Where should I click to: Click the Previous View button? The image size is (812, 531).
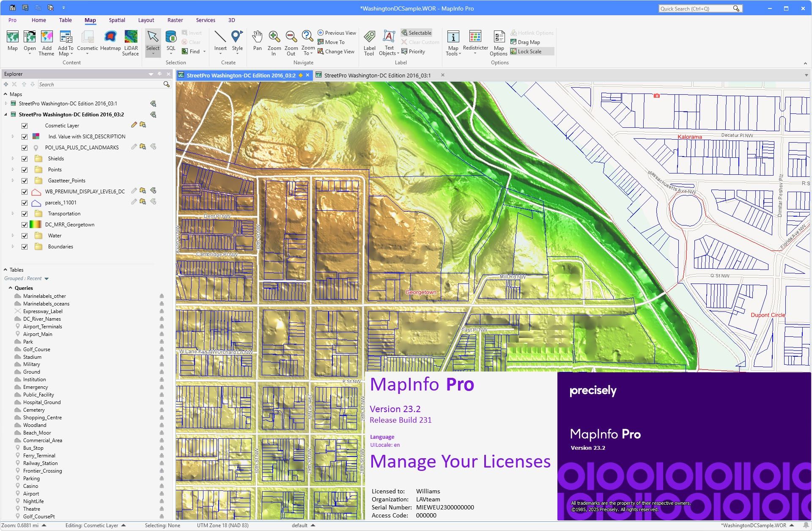(x=336, y=32)
